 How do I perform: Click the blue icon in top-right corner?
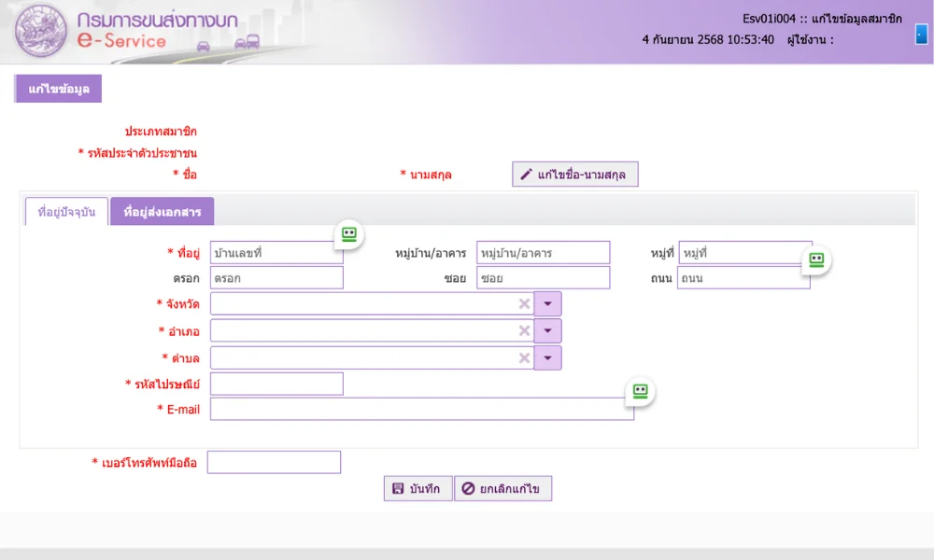(921, 35)
